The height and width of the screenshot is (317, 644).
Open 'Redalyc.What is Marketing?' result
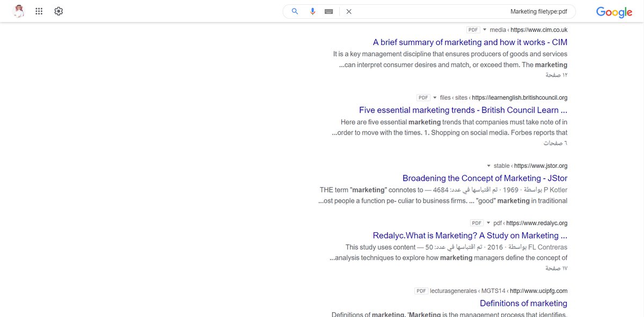point(470,235)
